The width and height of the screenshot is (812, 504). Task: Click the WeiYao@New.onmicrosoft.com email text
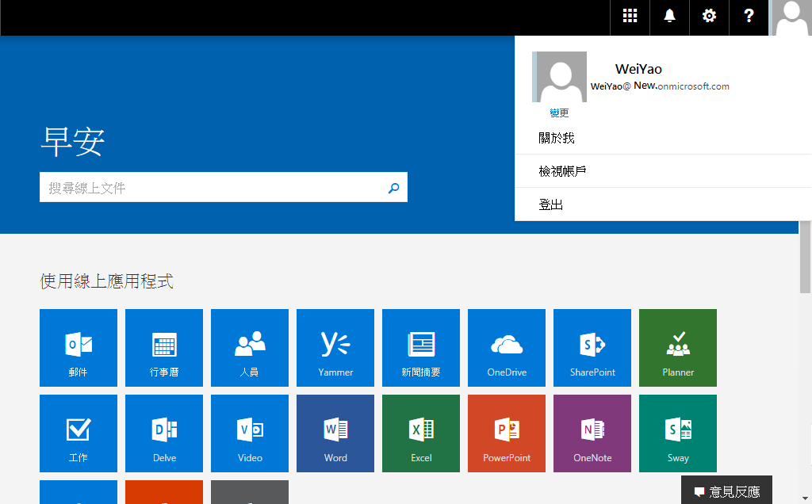660,86
